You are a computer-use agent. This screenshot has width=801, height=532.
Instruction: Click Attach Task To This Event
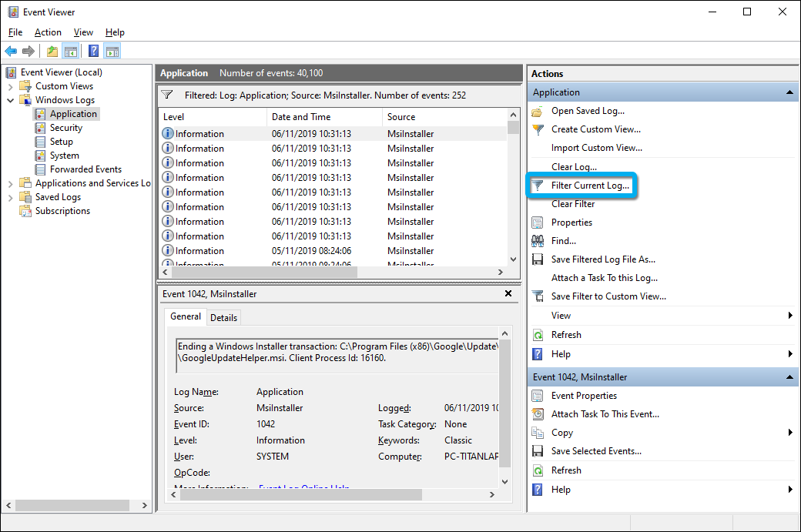(x=605, y=414)
